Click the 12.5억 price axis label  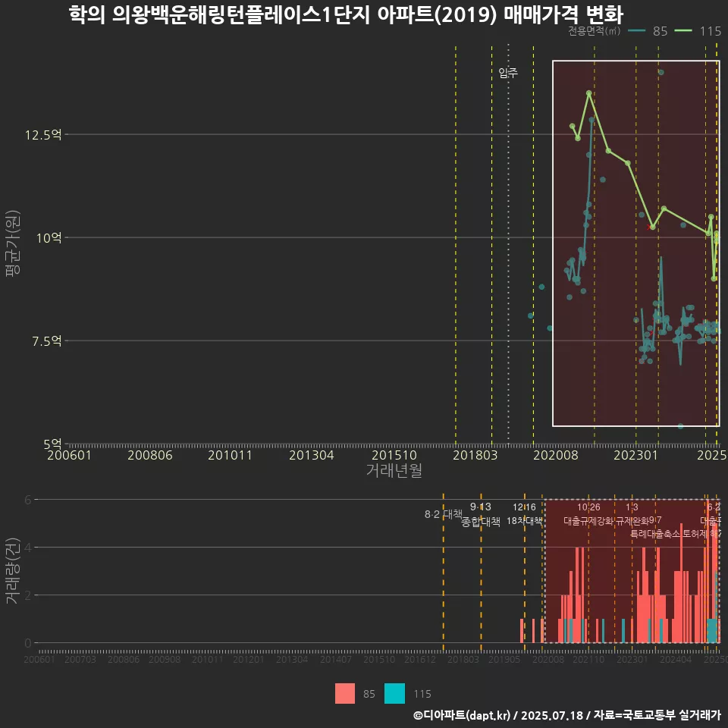(x=43, y=135)
